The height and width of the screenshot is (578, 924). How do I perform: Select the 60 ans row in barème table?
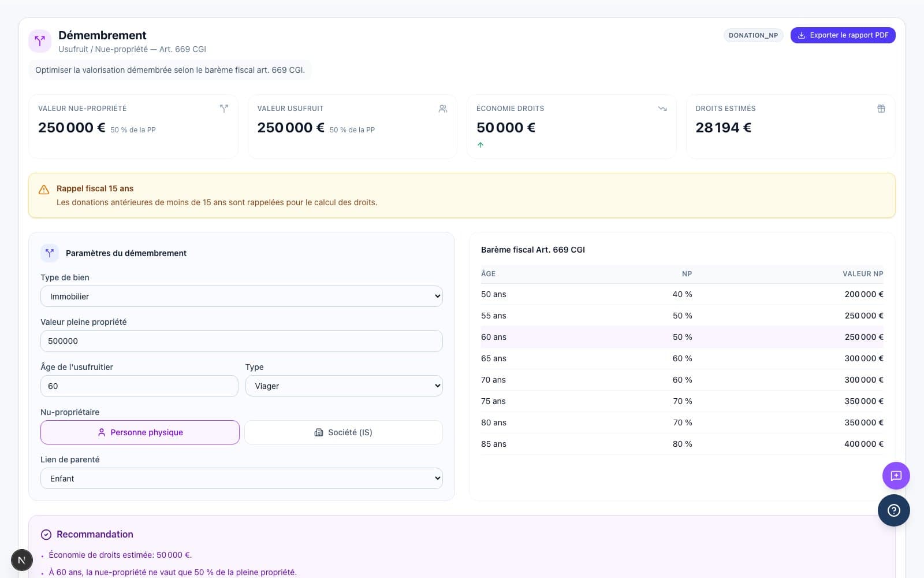(x=681, y=337)
